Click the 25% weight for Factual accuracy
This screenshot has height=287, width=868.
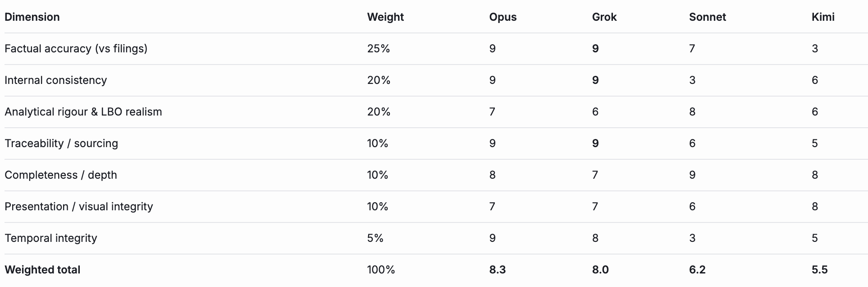pos(379,49)
